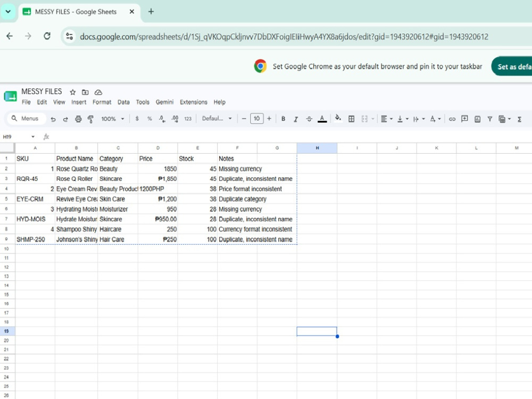
Task: Open the zoom level dropdown
Action: 113,119
